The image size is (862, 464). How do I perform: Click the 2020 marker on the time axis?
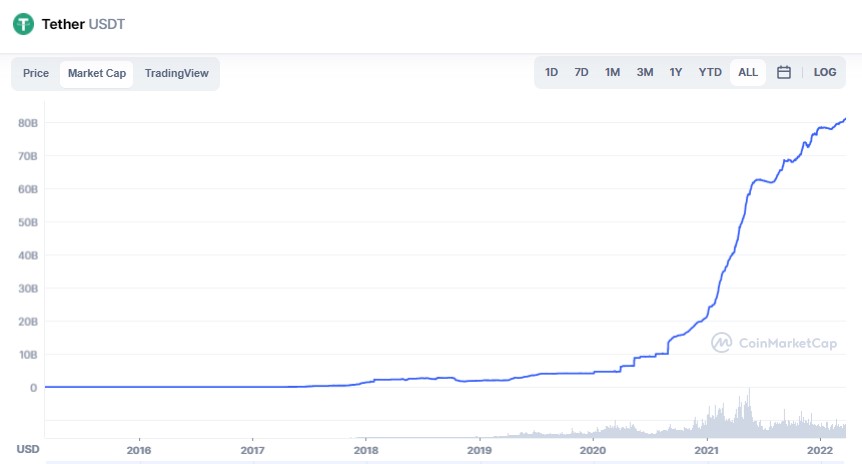[x=594, y=450]
